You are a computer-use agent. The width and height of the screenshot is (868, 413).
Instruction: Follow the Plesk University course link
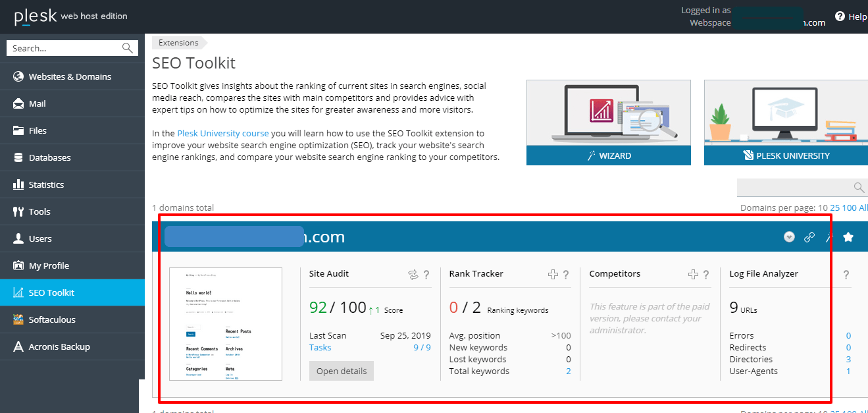click(x=223, y=133)
